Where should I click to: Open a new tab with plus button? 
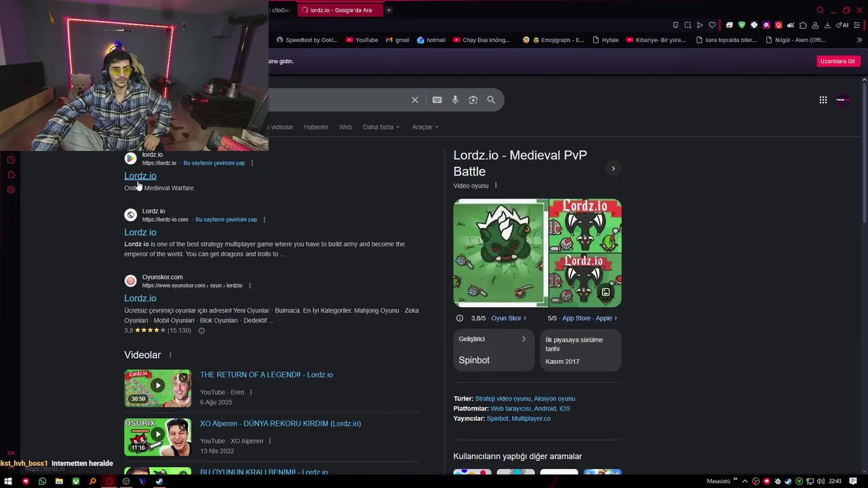click(x=389, y=10)
